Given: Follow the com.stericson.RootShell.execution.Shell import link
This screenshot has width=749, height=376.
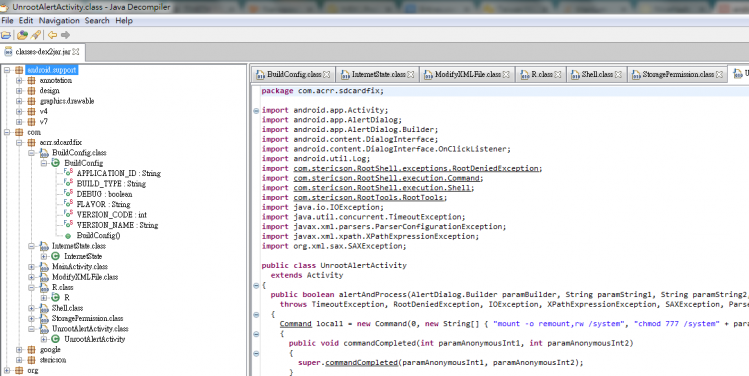Looking at the screenshot, I should pyautogui.click(x=382, y=188).
